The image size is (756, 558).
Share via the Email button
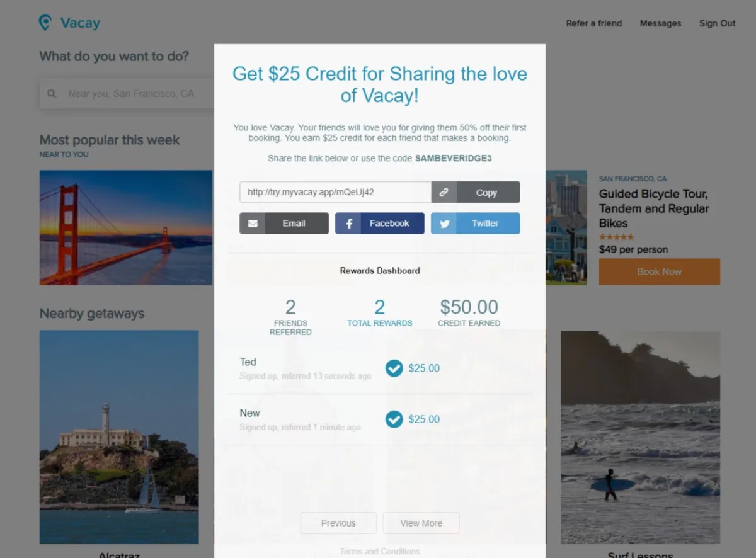pos(284,224)
